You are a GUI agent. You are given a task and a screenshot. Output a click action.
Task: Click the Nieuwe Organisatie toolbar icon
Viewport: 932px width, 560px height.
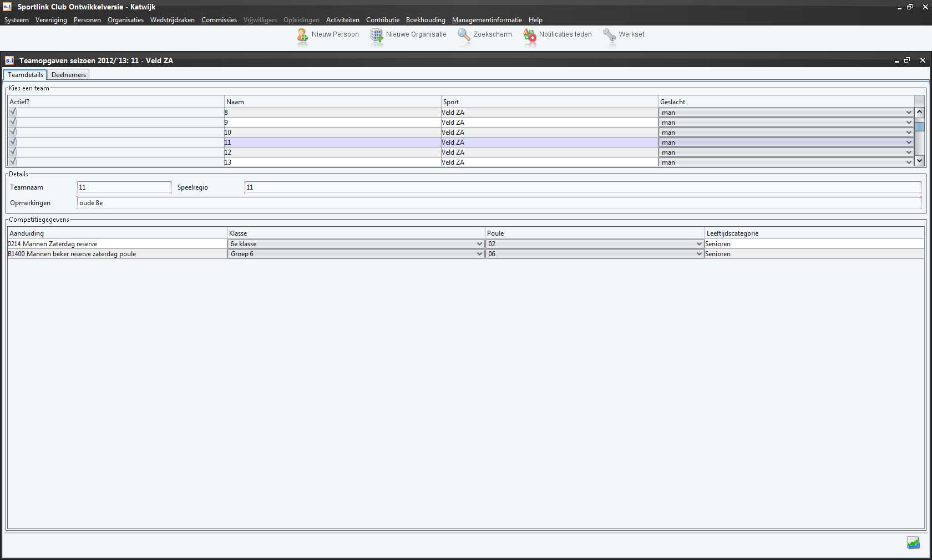[377, 35]
